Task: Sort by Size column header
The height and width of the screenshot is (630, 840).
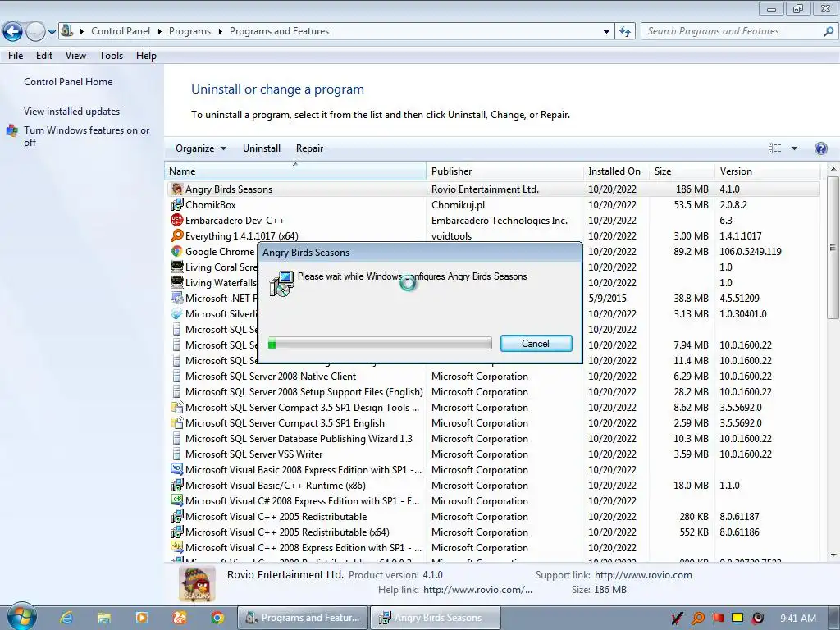Action: 682,171
